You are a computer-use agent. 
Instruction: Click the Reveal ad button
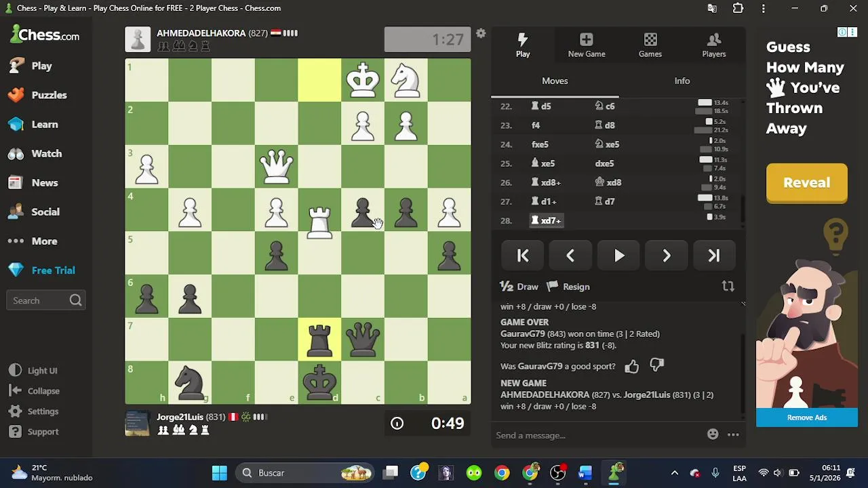(x=807, y=183)
